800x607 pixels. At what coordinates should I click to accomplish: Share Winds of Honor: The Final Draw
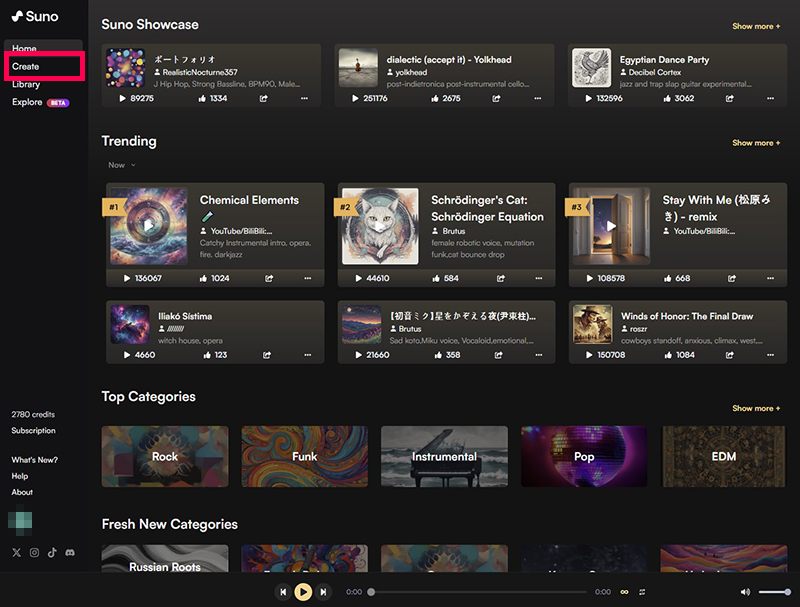click(x=730, y=355)
